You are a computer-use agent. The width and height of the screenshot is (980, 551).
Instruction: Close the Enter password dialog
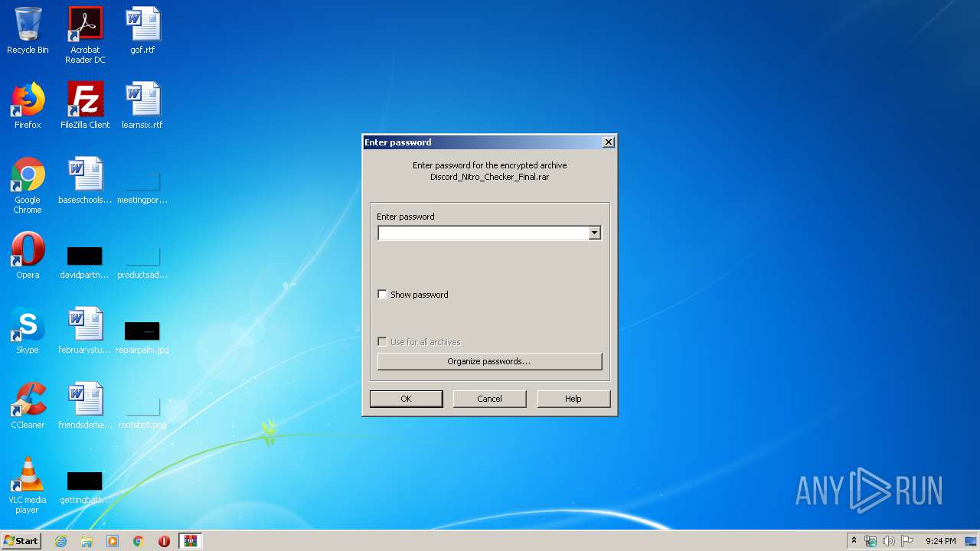[x=609, y=142]
